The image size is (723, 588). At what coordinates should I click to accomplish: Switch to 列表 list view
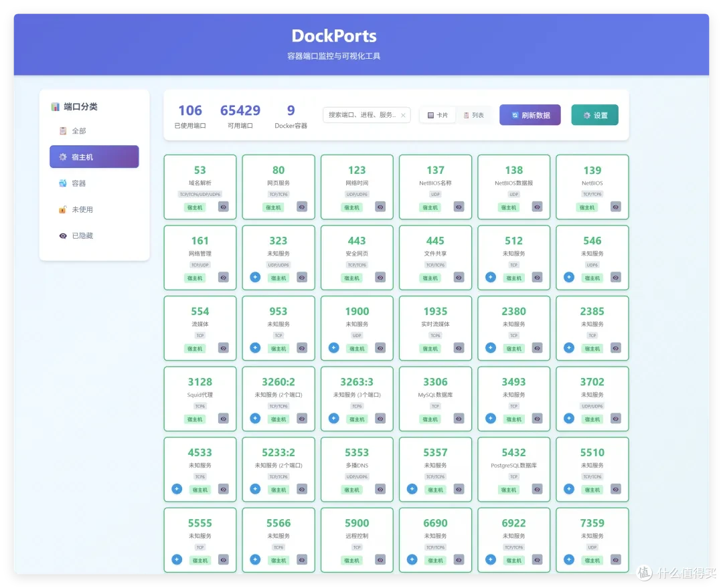(x=473, y=115)
